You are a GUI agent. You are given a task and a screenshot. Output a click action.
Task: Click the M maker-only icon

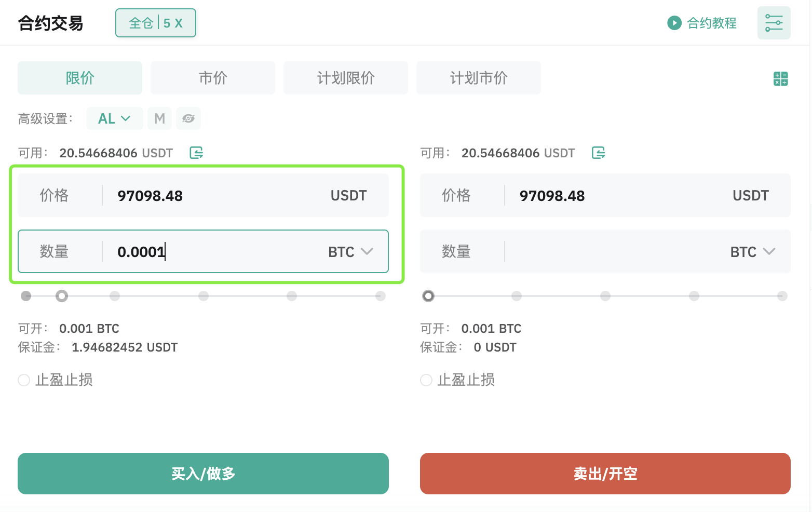click(x=159, y=119)
